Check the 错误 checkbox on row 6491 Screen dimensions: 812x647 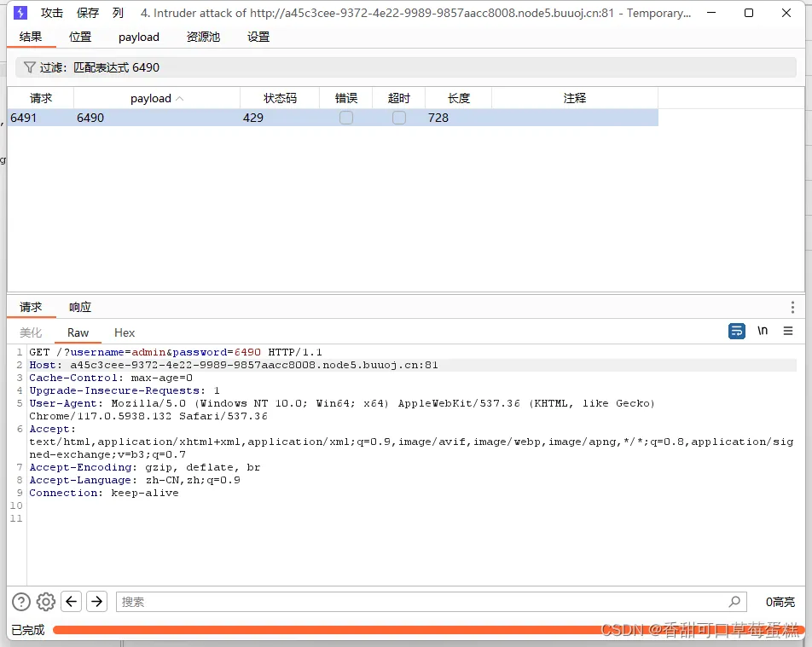coord(345,118)
